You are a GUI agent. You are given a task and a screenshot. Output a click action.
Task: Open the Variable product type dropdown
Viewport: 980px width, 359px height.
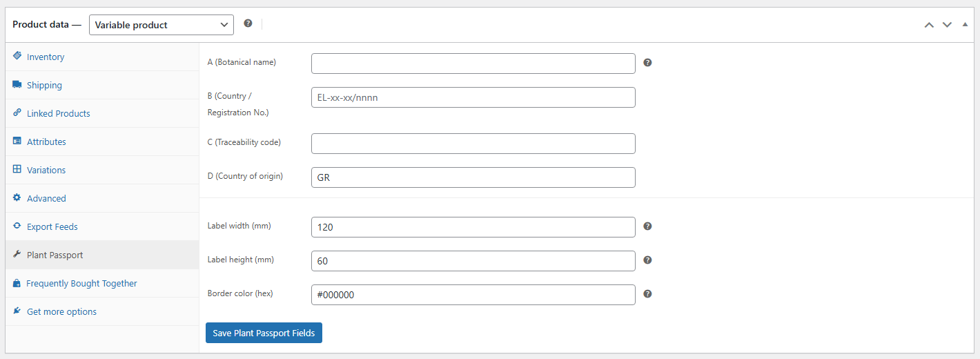pyautogui.click(x=161, y=25)
